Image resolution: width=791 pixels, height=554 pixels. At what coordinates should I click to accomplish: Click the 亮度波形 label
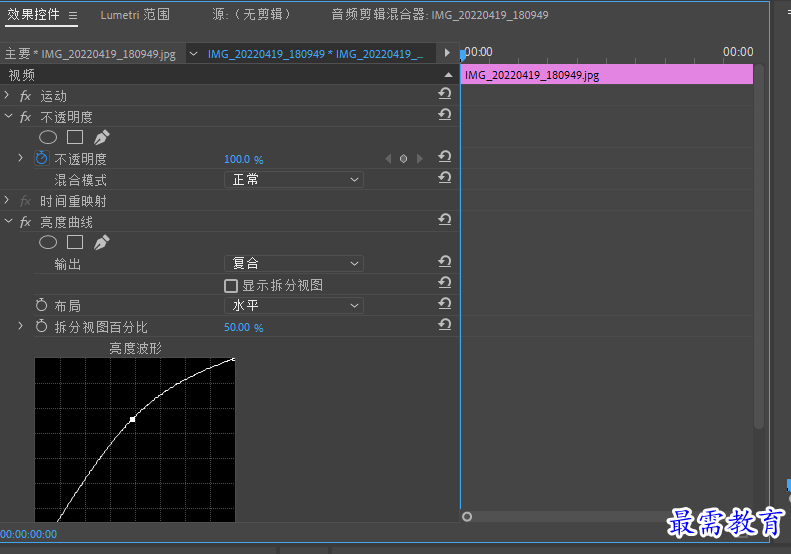[x=135, y=348]
